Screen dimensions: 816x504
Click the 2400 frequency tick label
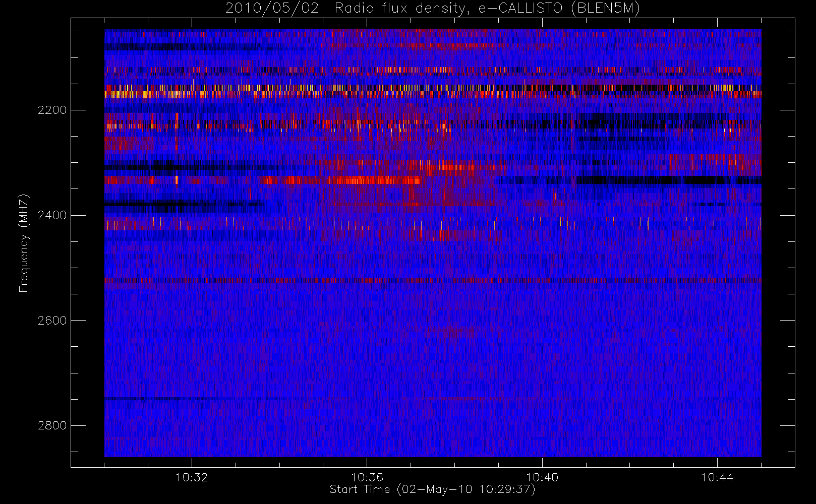tap(52, 215)
